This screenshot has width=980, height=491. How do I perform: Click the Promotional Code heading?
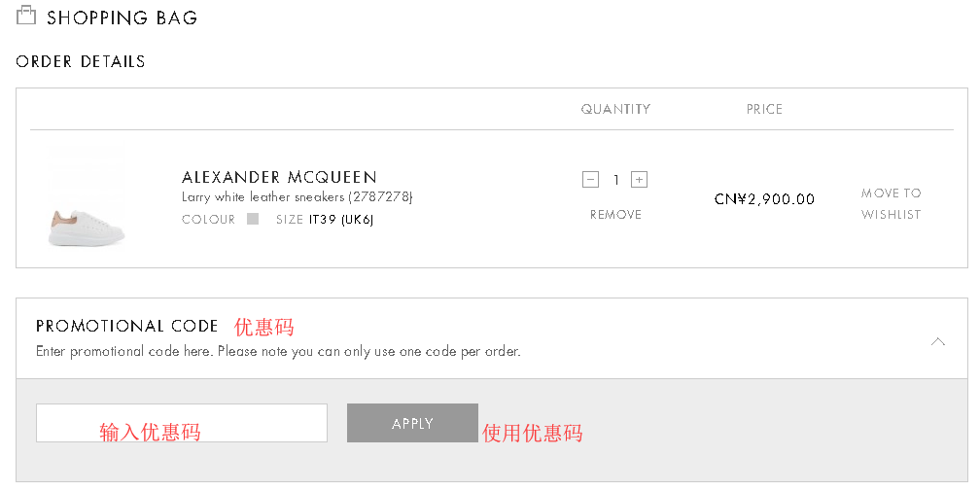click(x=127, y=326)
